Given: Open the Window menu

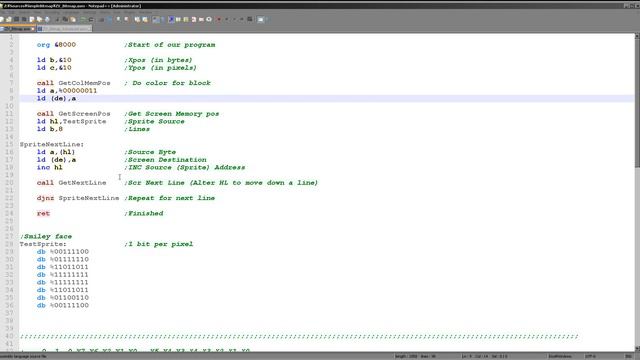Looking at the screenshot, I should click(145, 12).
